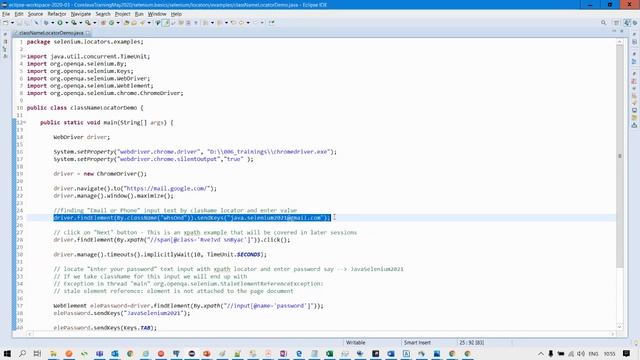Open the Project menu
This screenshot has height=360, width=640.
[122, 14]
